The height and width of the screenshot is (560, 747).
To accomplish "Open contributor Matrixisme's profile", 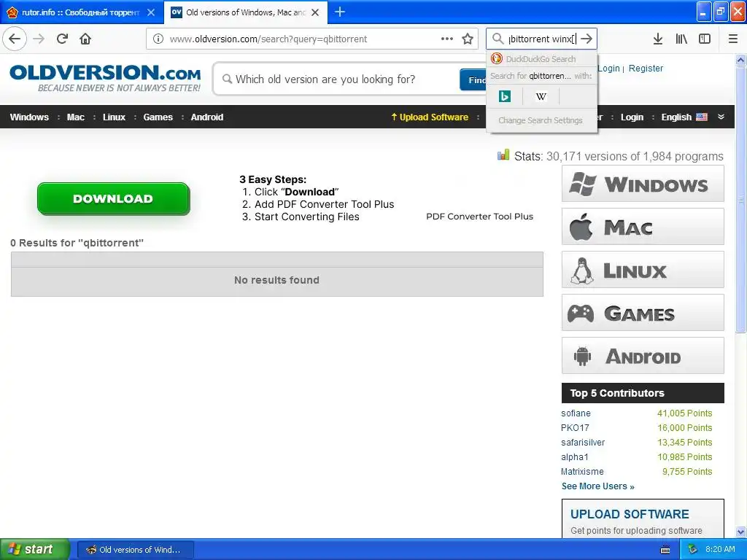I will [582, 472].
